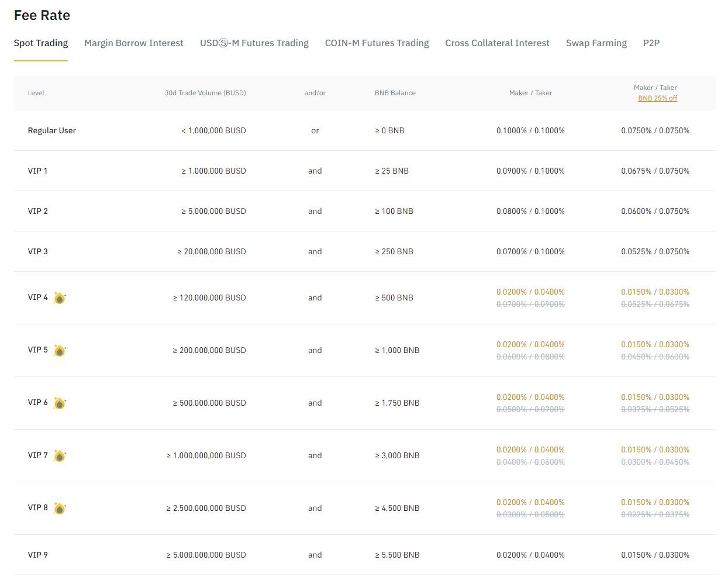The image size is (728, 581).
Task: Click the Regular User 'or' condition cell
Action: pos(315,131)
